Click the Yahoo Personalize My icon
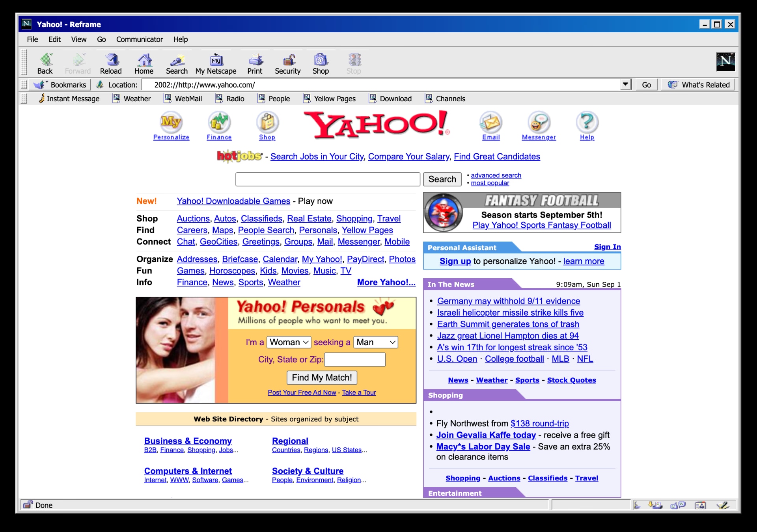Viewport: 757px width, 532px height. pyautogui.click(x=171, y=122)
